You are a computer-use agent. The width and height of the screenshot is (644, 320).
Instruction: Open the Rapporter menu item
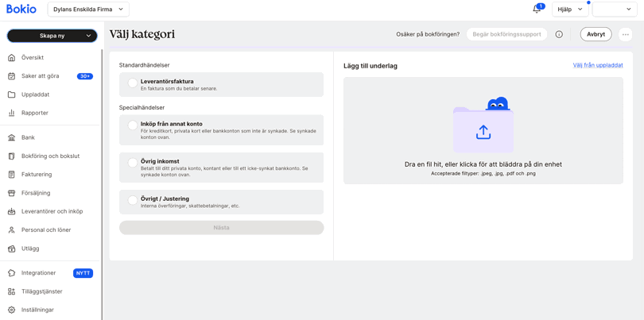pos(35,113)
